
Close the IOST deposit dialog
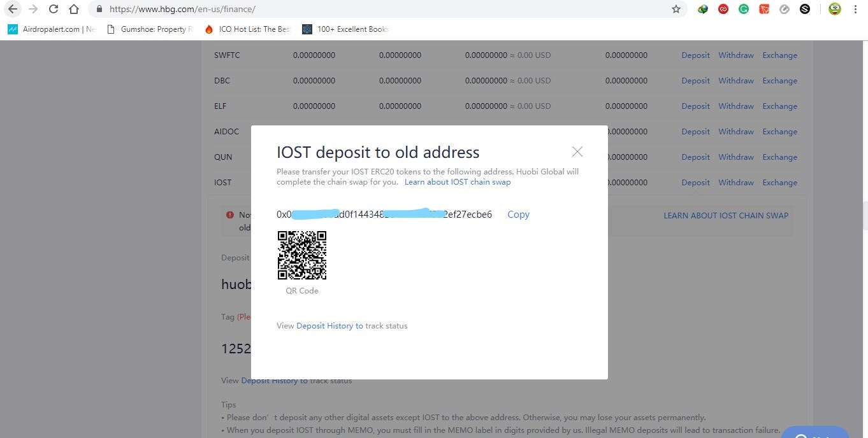point(577,152)
